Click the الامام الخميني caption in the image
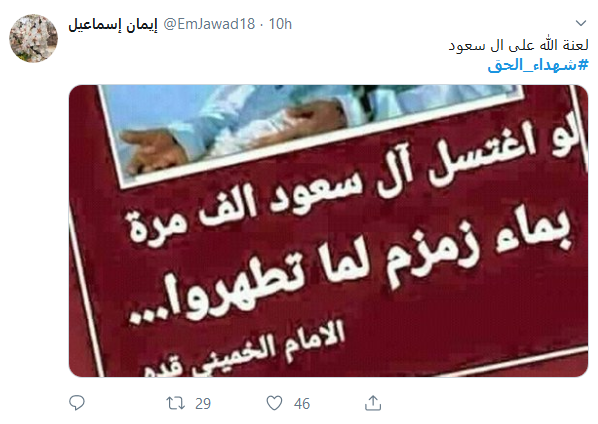 [x=244, y=351]
